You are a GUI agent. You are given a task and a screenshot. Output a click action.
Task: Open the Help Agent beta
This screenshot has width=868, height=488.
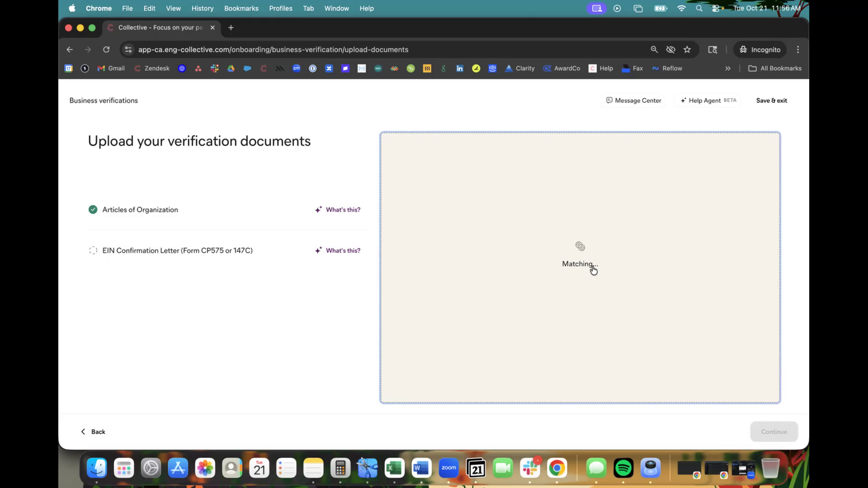(x=708, y=100)
